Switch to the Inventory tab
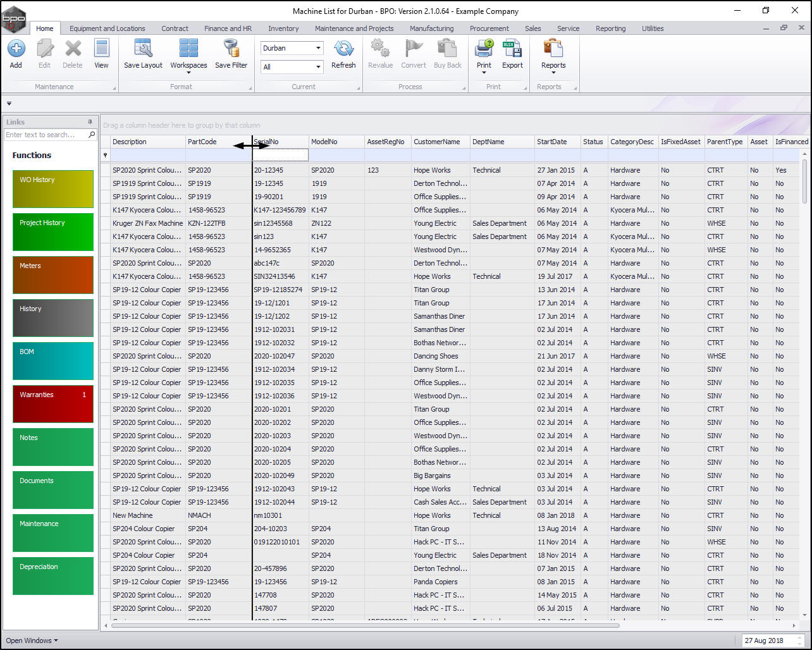Image resolution: width=812 pixels, height=650 pixels. point(283,28)
